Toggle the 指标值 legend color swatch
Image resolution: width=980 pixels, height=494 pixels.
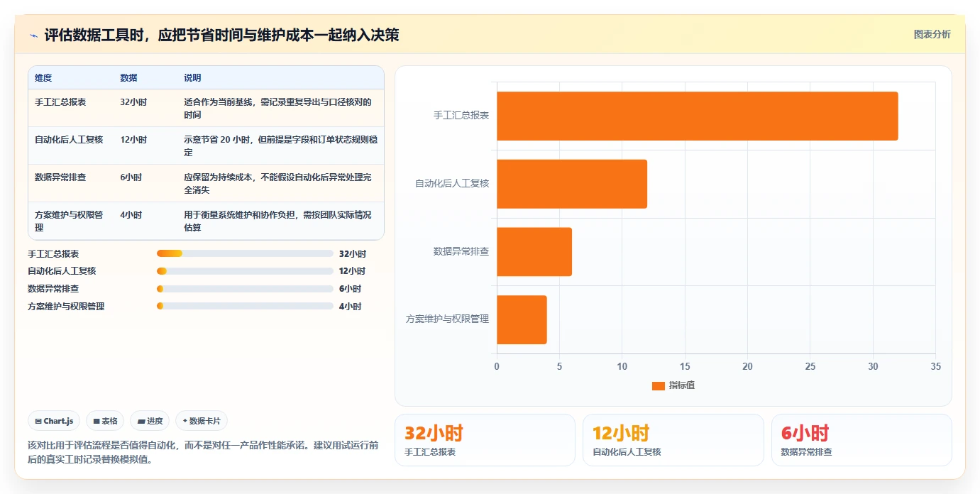click(x=659, y=385)
